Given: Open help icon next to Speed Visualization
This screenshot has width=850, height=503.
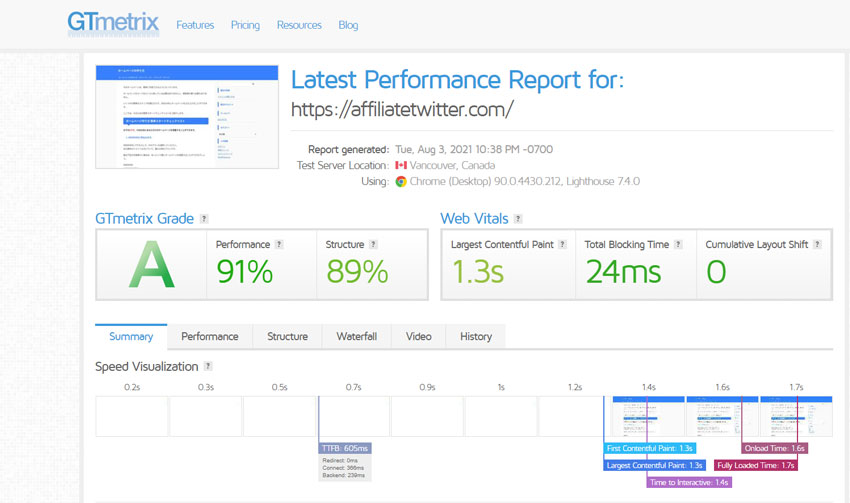Looking at the screenshot, I should (208, 366).
